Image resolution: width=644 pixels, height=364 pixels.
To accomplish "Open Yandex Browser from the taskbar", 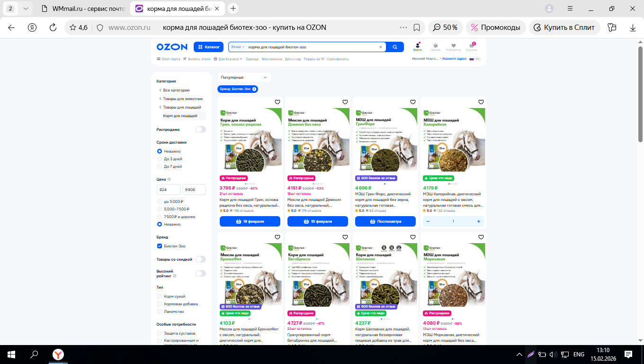I will tap(58, 354).
